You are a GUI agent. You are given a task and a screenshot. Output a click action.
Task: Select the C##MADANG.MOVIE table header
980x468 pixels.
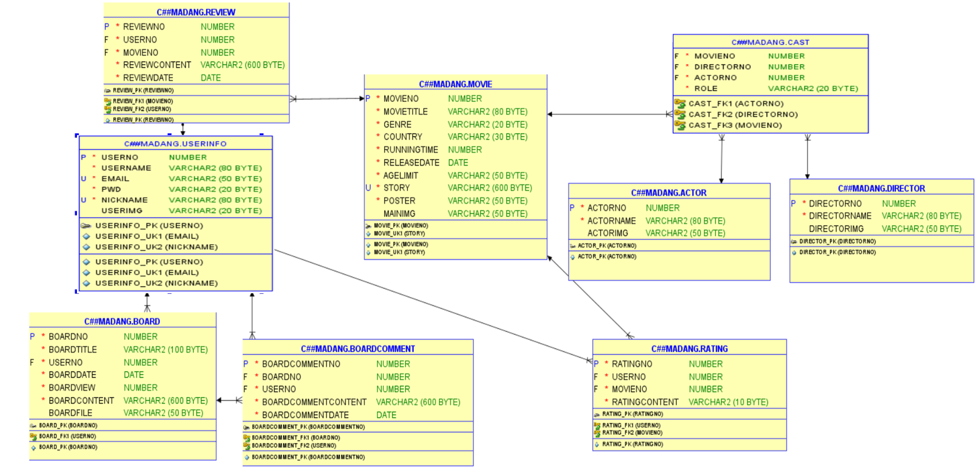coord(455,84)
